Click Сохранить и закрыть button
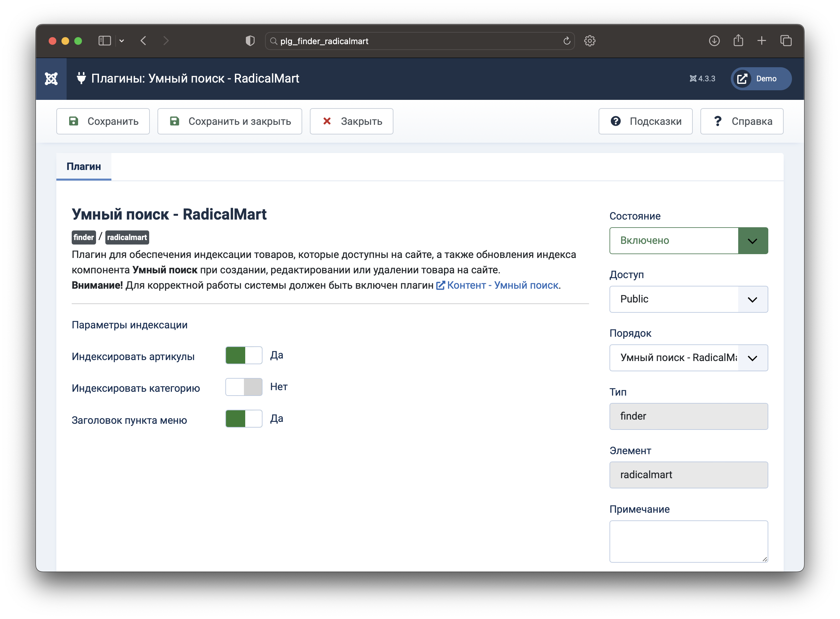 pos(230,121)
